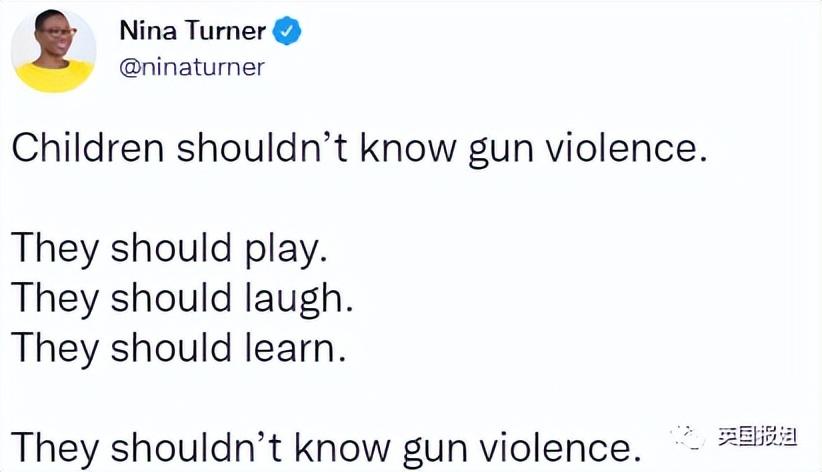Click the yellow top in the avatar
The width and height of the screenshot is (822, 472).
coord(53,77)
